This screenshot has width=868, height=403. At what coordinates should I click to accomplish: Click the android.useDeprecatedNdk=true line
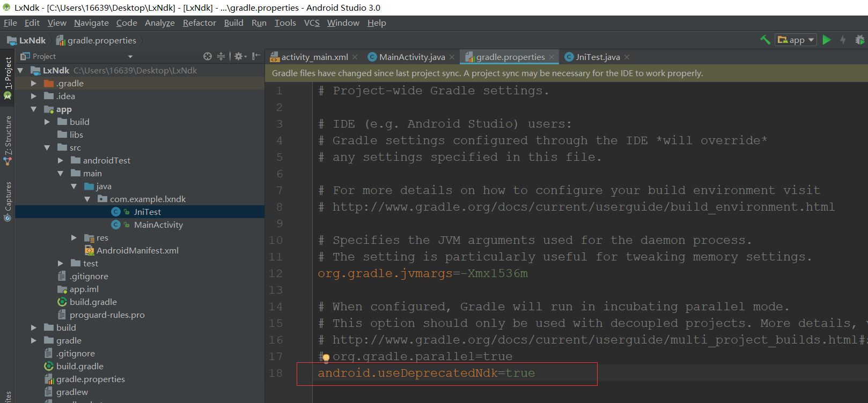pos(426,373)
